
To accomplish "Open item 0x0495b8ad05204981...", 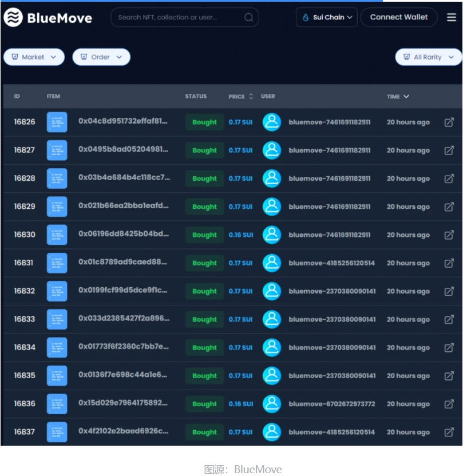I will pyautogui.click(x=123, y=149).
